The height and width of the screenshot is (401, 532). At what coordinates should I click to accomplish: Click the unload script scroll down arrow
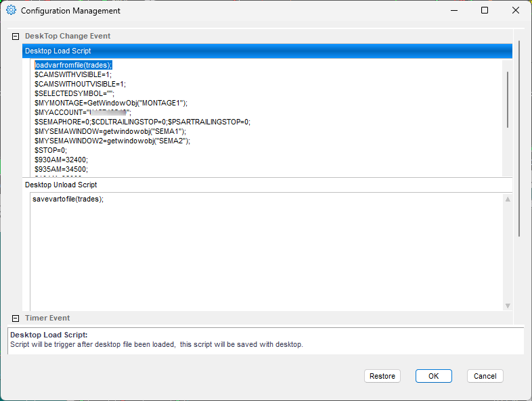[x=508, y=306]
